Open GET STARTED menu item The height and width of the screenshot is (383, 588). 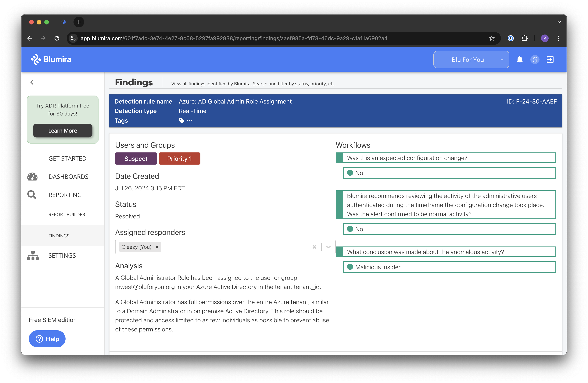67,159
